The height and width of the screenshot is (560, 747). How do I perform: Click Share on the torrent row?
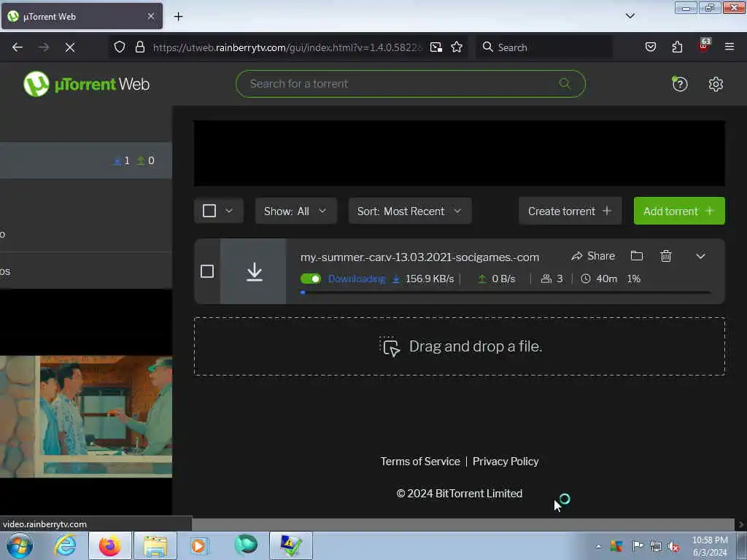coord(593,256)
